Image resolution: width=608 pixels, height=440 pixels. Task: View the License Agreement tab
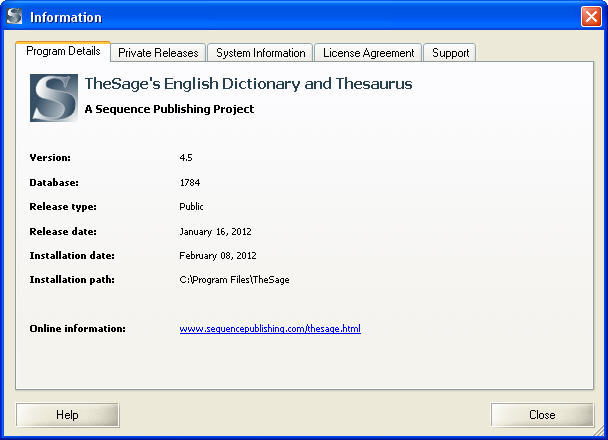pos(368,53)
